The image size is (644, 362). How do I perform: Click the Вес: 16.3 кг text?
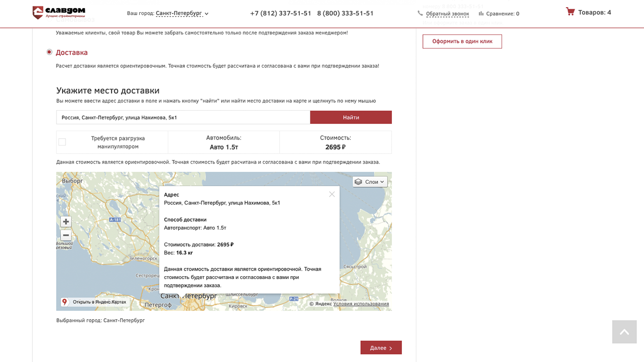178,253
